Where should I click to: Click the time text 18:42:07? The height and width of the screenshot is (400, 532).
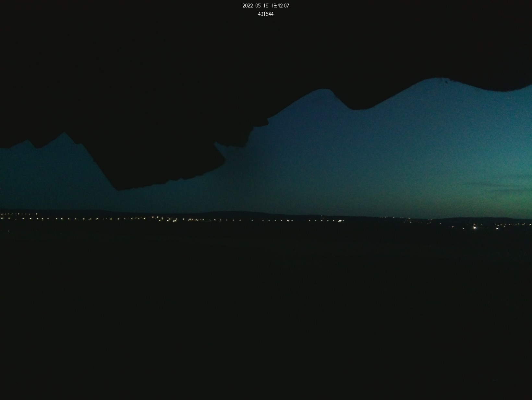pos(280,6)
